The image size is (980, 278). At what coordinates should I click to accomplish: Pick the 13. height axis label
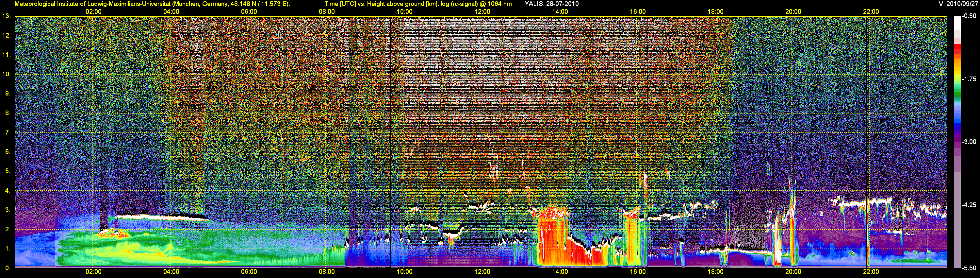tap(7, 16)
